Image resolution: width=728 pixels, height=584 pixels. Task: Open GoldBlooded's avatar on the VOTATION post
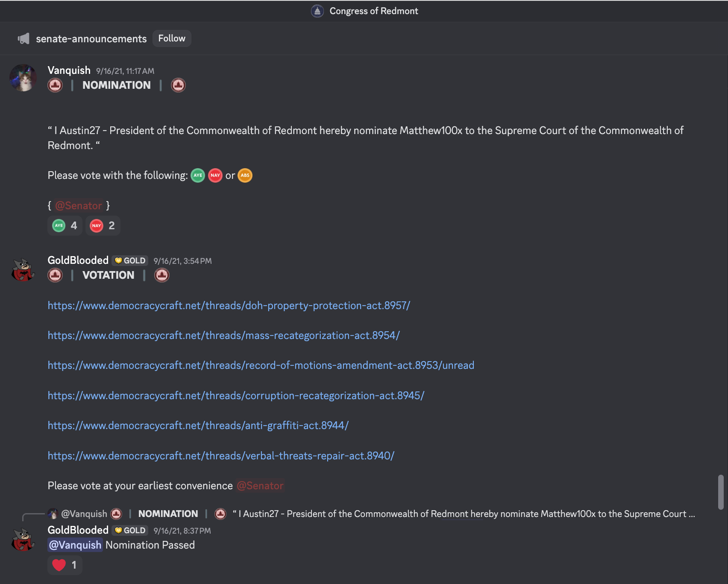pyautogui.click(x=23, y=270)
